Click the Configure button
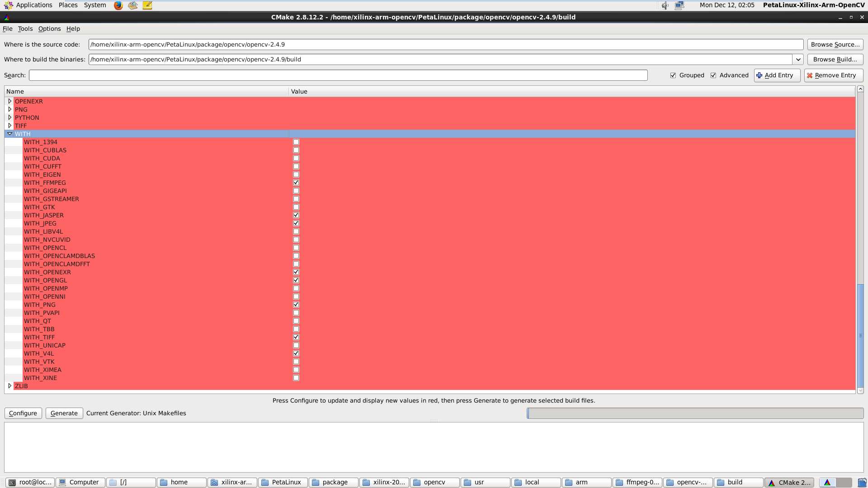 pyautogui.click(x=23, y=413)
